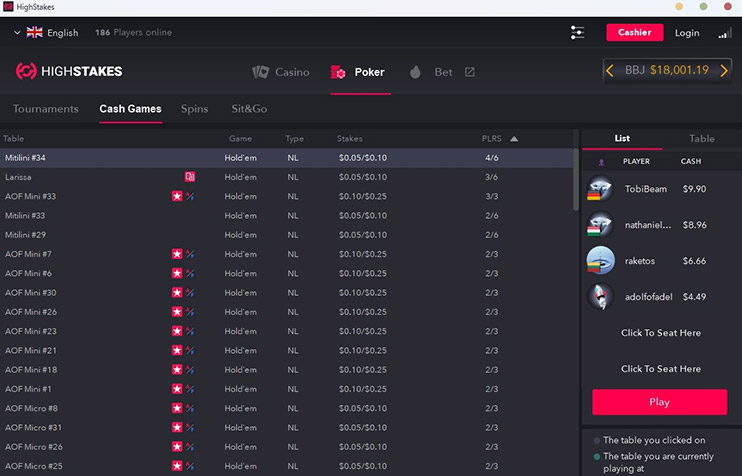The width and height of the screenshot is (742, 476).
Task: Click the Login link
Action: [x=687, y=33]
